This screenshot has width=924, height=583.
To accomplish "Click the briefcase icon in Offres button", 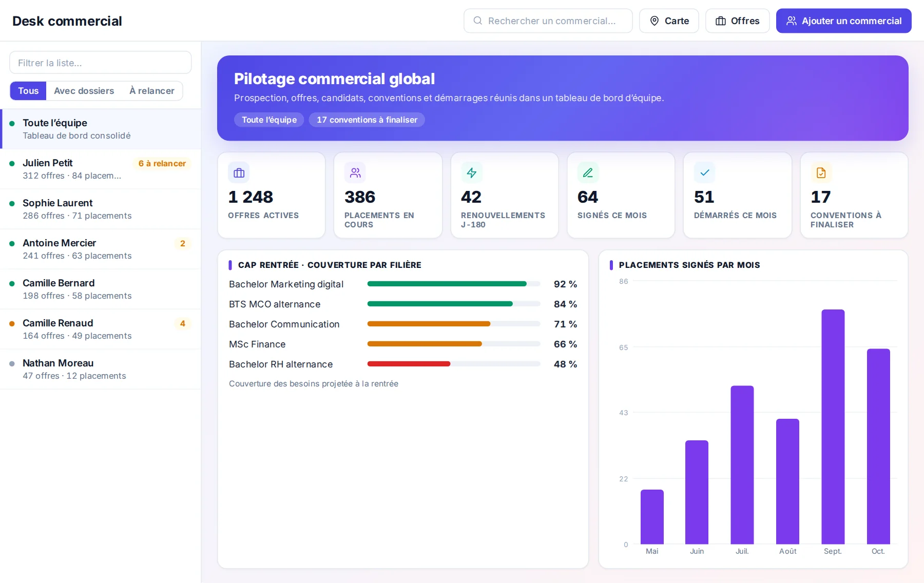I will click(x=721, y=21).
